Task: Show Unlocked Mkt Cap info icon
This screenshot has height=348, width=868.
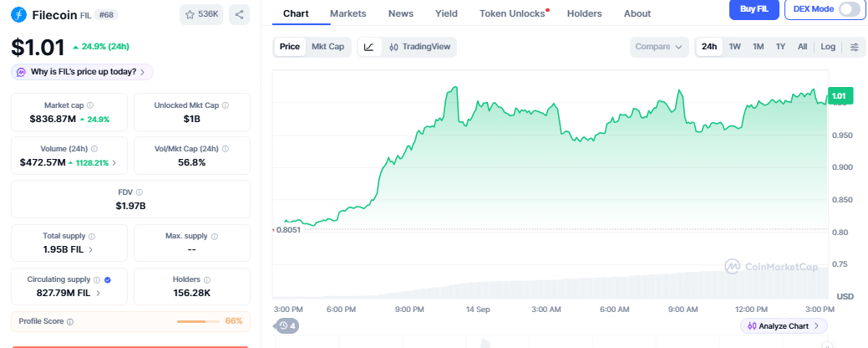Action: [226, 105]
